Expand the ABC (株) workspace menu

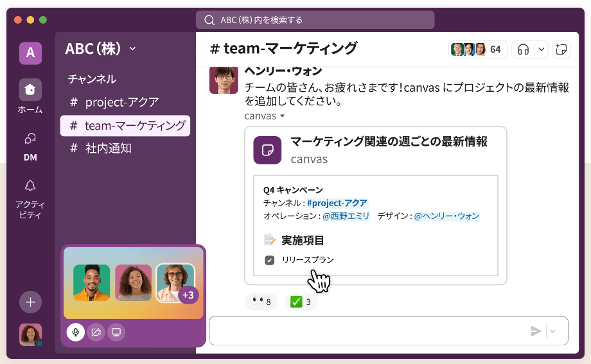[100, 49]
